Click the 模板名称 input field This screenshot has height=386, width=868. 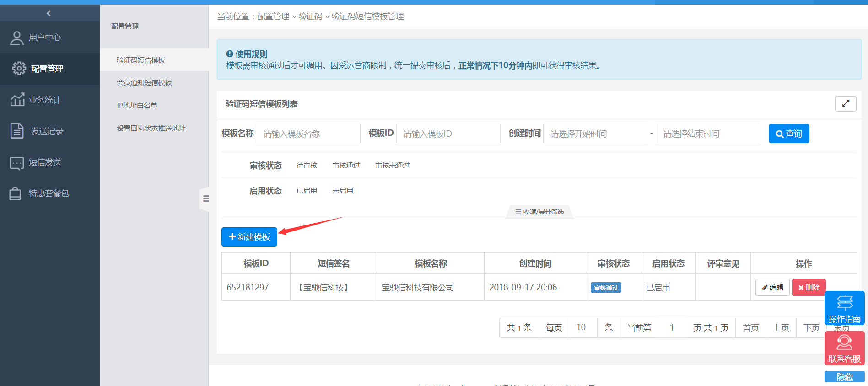coord(308,134)
